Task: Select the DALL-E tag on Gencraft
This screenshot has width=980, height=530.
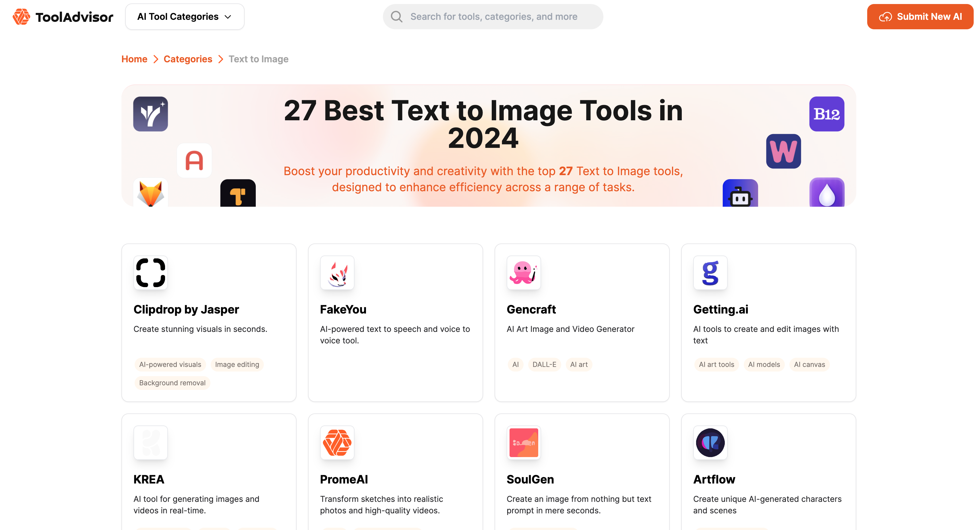Action: tap(544, 365)
